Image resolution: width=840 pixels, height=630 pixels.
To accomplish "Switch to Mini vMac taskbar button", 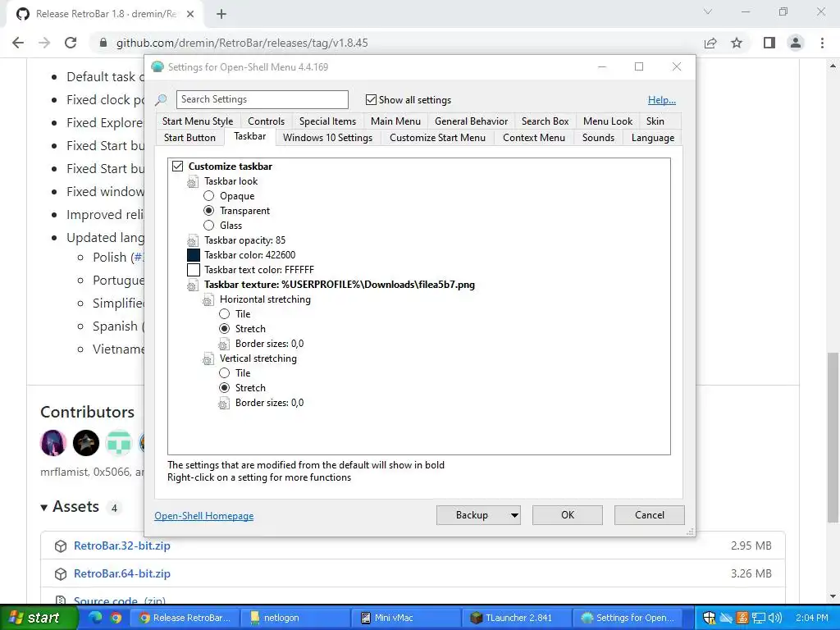I will [405, 618].
